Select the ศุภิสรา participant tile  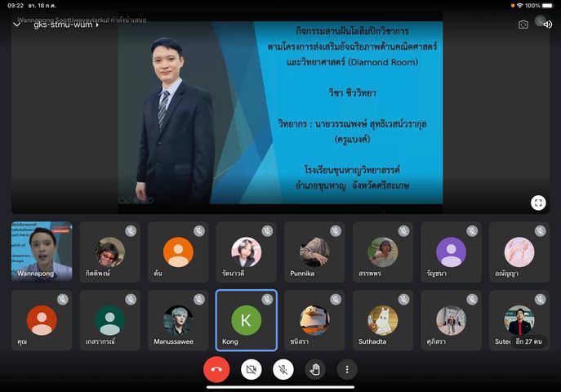tap(451, 320)
